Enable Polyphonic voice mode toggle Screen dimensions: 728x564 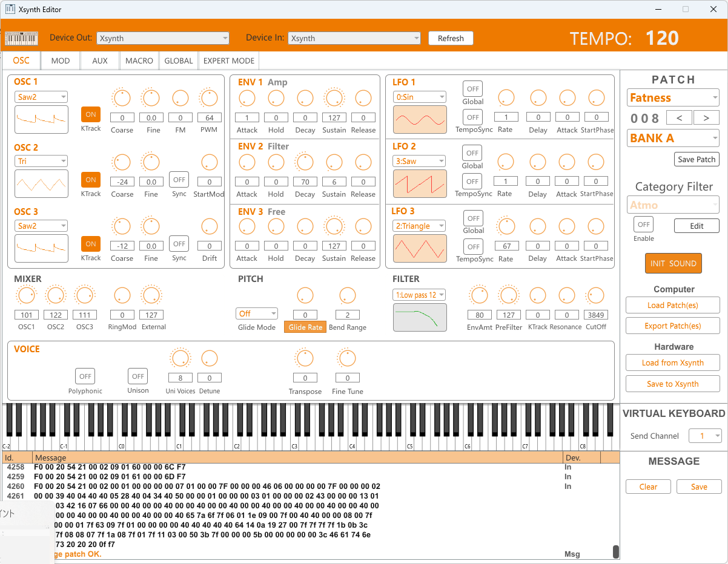85,376
